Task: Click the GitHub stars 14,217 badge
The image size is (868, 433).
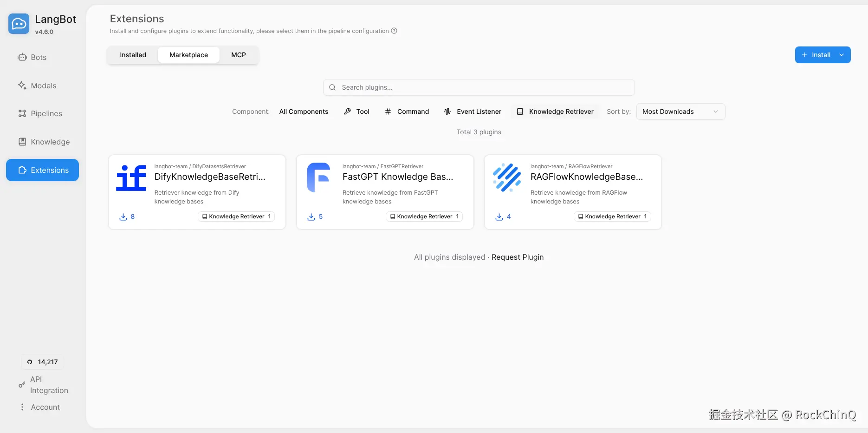Action: click(42, 362)
